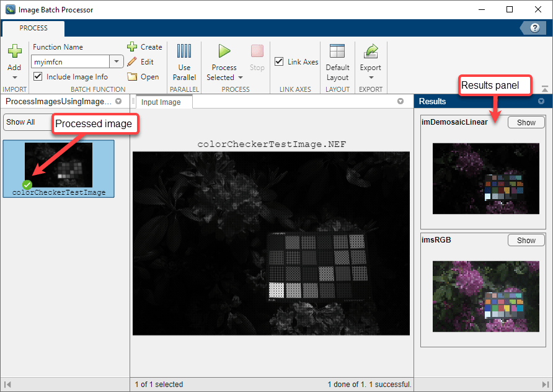This screenshot has height=392, width=553.
Task: Show the imDemosaicLinear result
Action: pyautogui.click(x=526, y=122)
